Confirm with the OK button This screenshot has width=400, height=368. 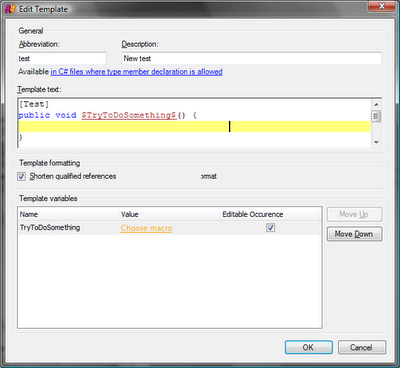[x=309, y=347]
